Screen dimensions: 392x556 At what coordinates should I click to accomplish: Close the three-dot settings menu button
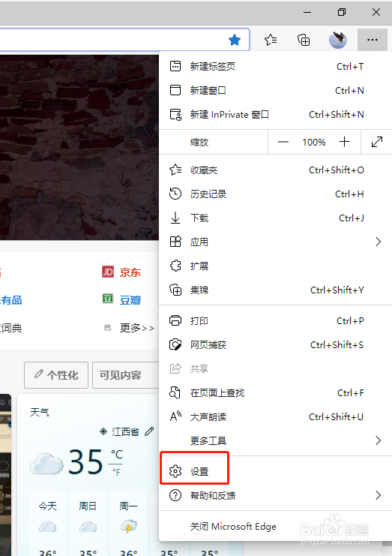373,40
